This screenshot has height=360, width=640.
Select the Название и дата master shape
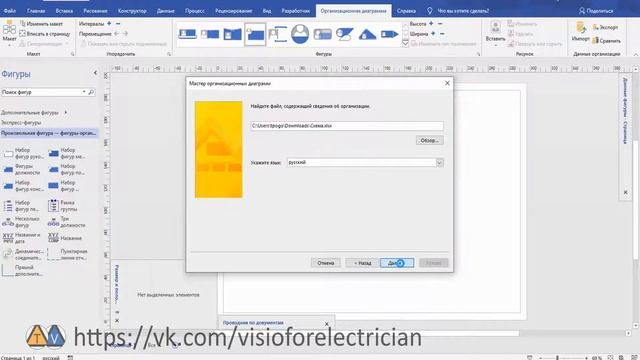(22, 238)
